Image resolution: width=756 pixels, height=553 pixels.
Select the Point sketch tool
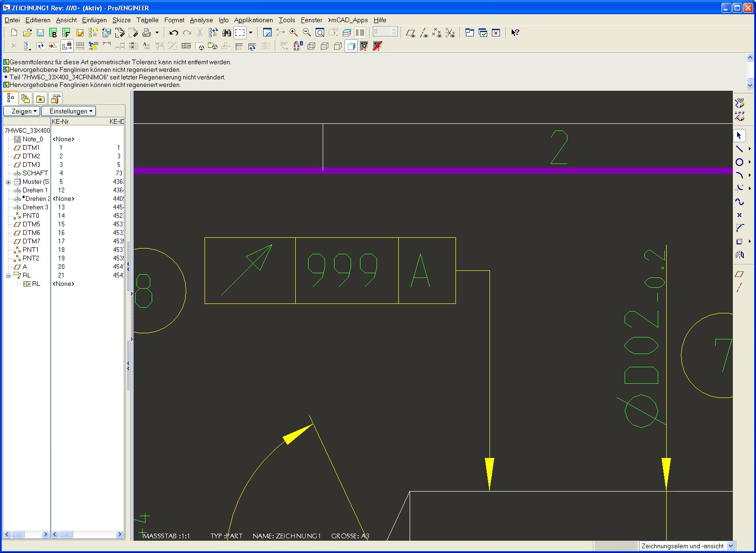coord(739,215)
